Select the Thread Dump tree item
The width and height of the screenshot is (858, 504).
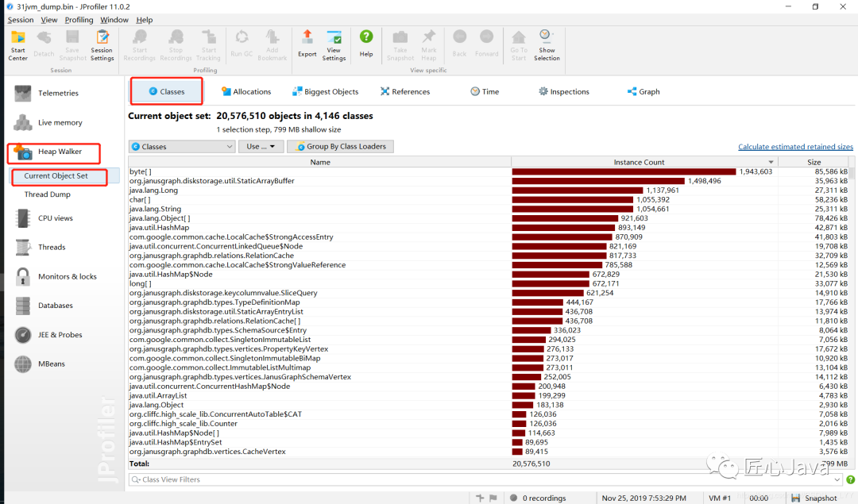[x=47, y=194]
